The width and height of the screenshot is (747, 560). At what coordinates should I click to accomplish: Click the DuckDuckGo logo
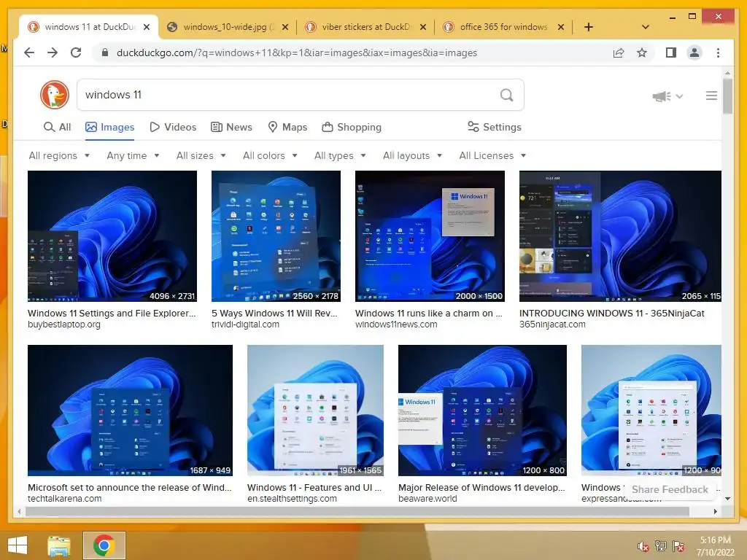[x=55, y=95]
